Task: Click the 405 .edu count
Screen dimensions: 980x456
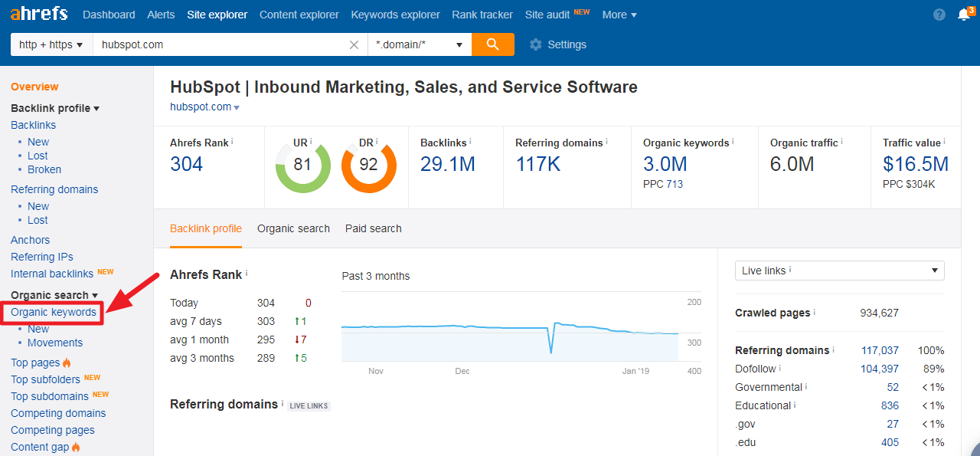Action: click(x=890, y=442)
